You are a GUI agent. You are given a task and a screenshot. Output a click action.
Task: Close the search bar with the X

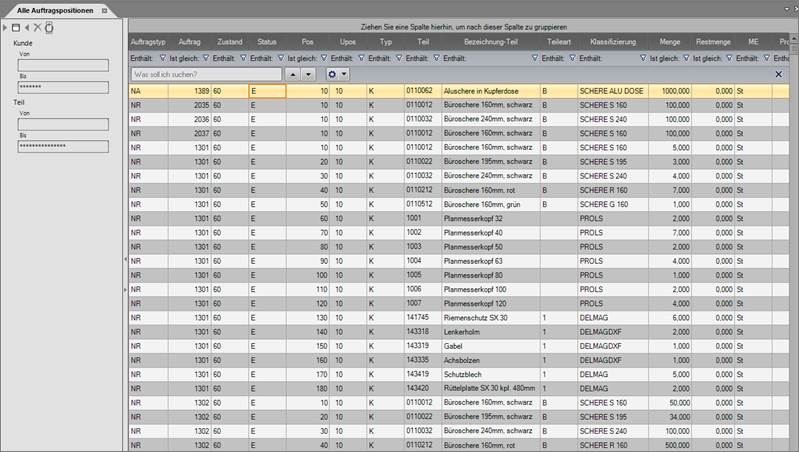[x=779, y=75]
